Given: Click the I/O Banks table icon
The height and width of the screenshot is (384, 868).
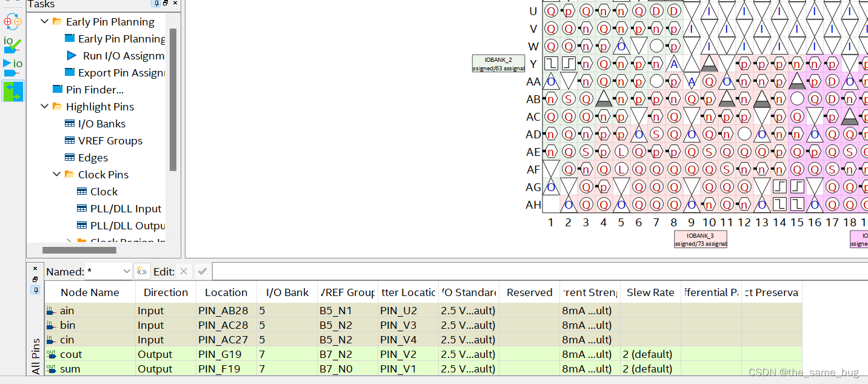Looking at the screenshot, I should point(70,123).
